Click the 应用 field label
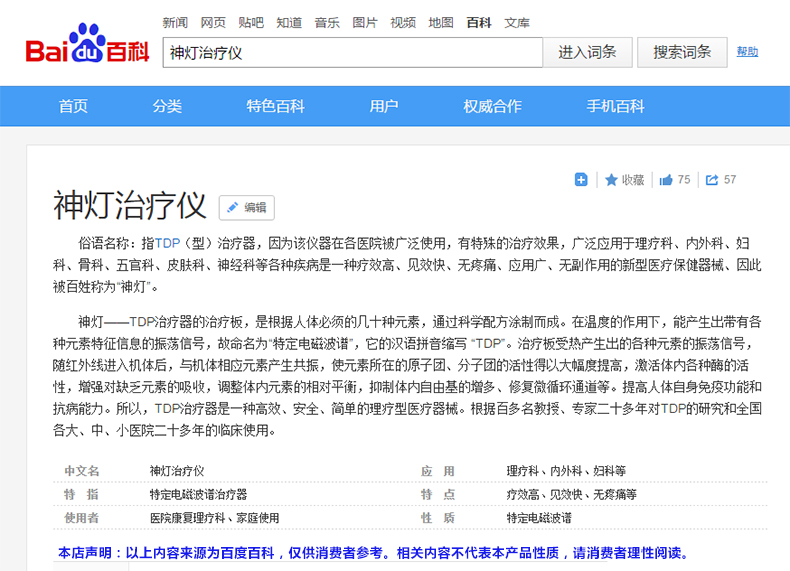Screen dimensions: 790x571 tap(438, 471)
